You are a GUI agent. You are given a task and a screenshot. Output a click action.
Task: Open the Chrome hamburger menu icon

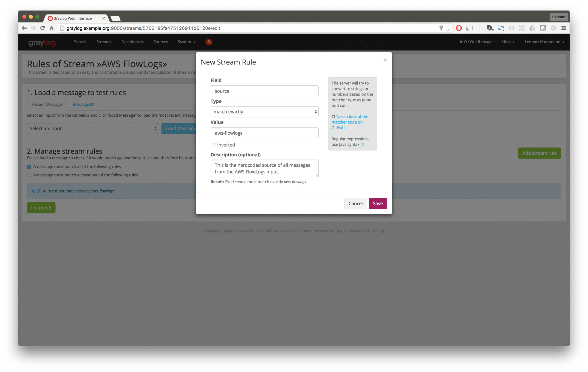[564, 28]
